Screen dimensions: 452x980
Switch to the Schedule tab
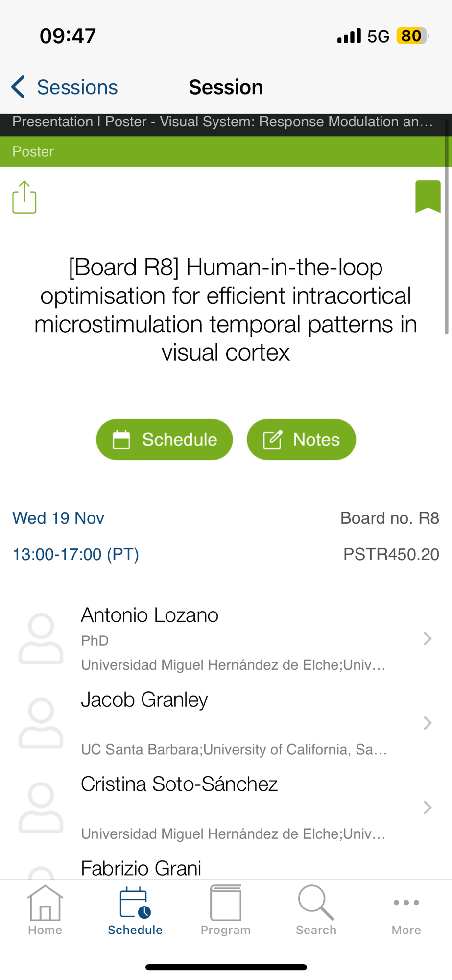point(135,910)
